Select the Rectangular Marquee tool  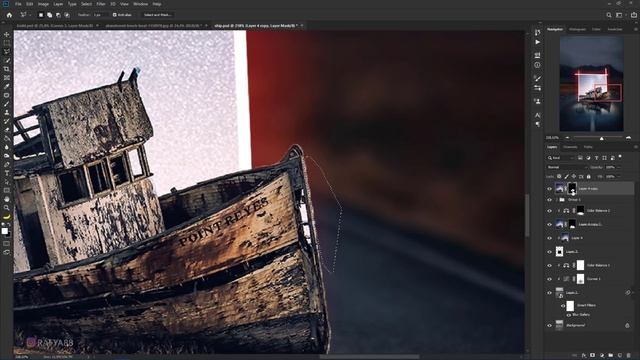pyautogui.click(x=7, y=43)
